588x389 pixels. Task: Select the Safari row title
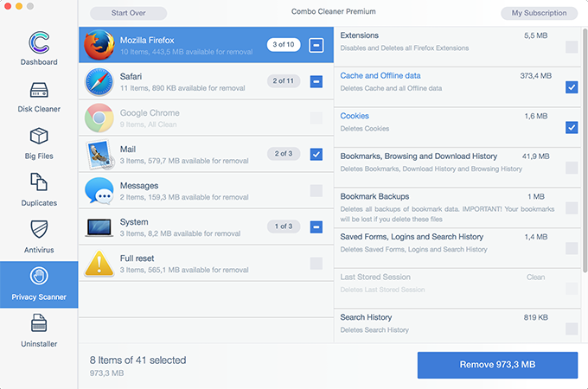click(131, 76)
